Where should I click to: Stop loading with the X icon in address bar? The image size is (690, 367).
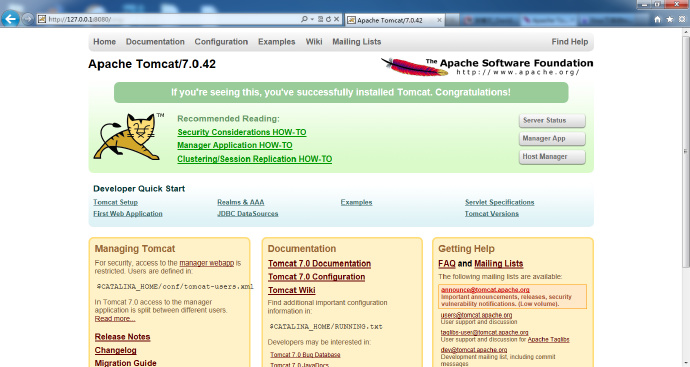tap(336, 19)
